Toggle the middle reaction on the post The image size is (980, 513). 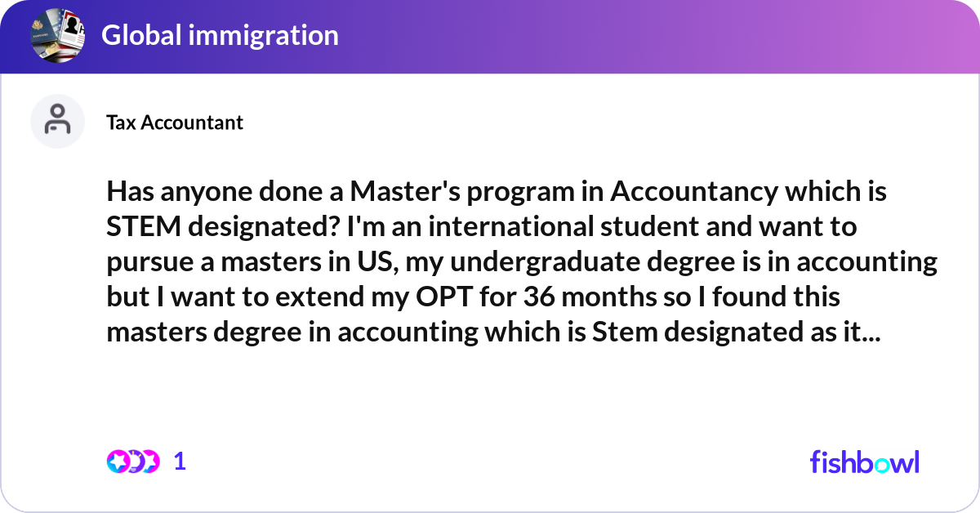[x=136, y=462]
